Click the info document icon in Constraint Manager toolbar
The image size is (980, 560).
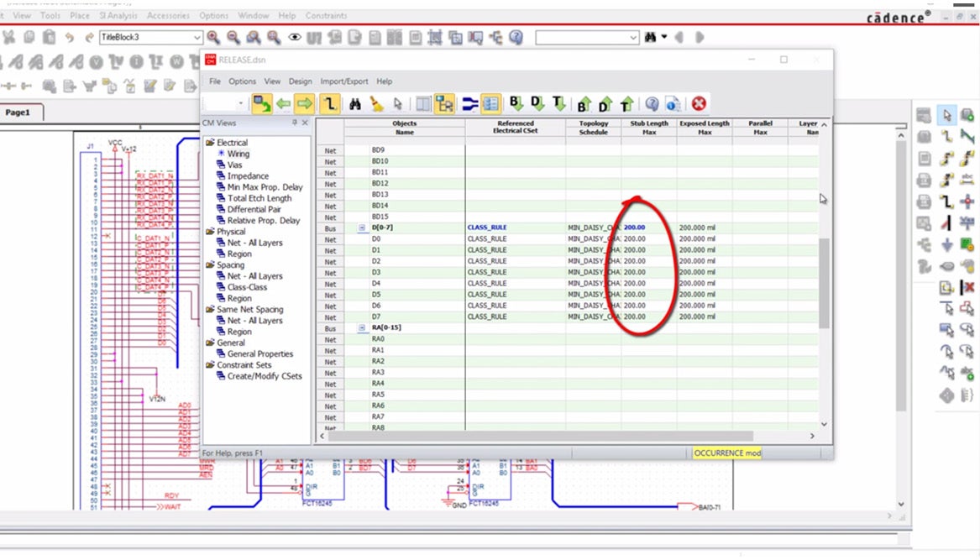pyautogui.click(x=673, y=104)
